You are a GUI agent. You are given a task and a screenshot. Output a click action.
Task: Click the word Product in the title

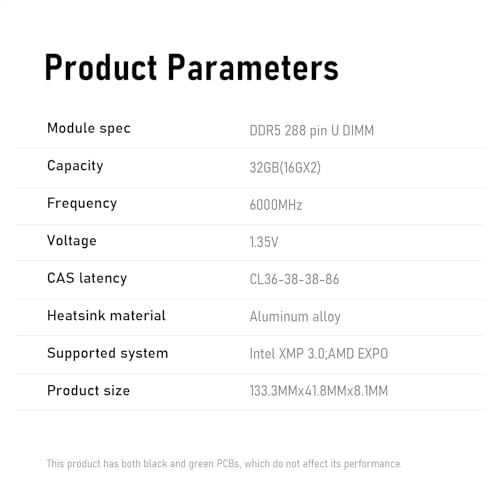[101, 67]
